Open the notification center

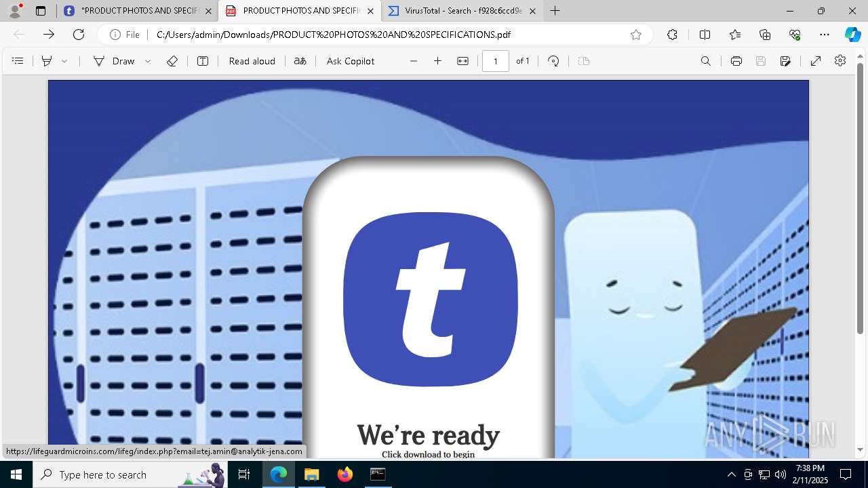point(846,474)
